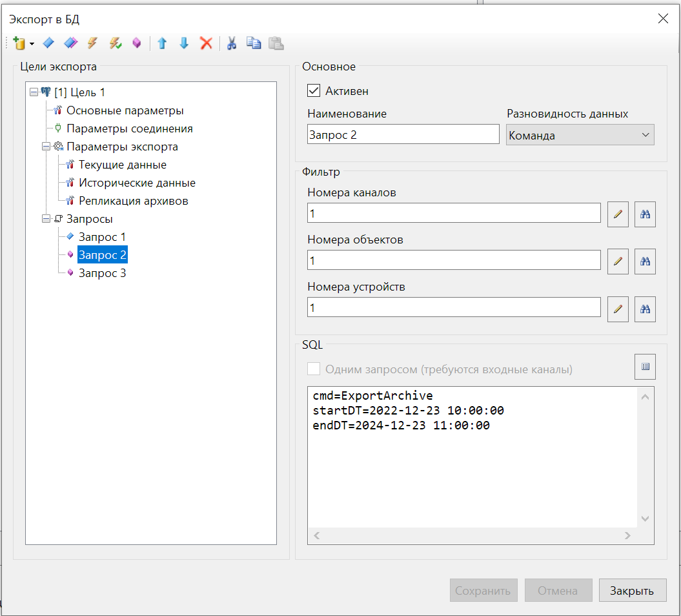Select Запрос 2 in tree
This screenshot has height=616, width=681.
click(102, 254)
